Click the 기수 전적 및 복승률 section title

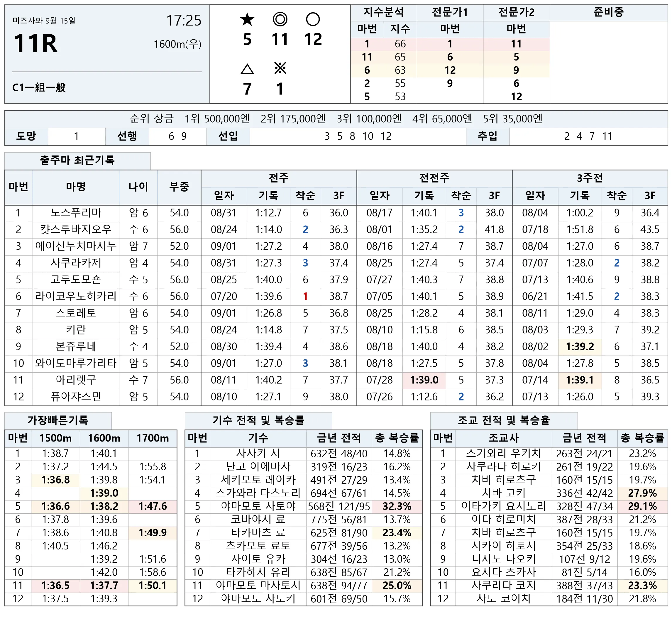258,420
